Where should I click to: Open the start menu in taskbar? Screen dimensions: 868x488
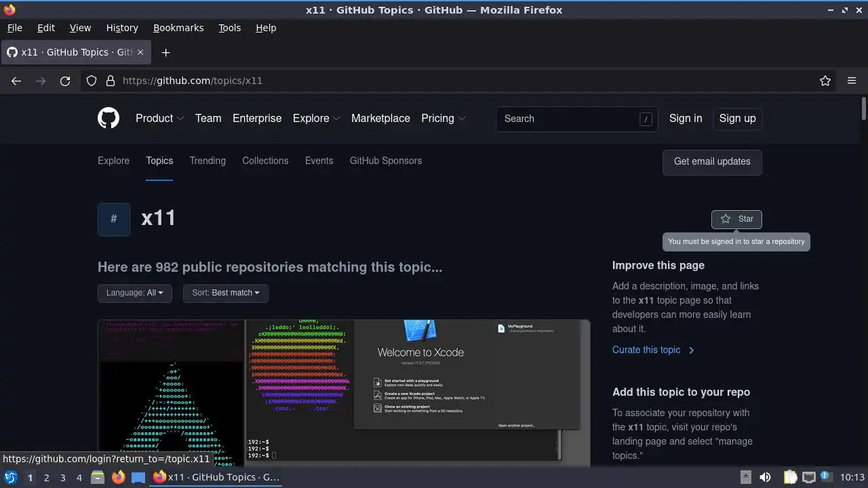point(10,477)
